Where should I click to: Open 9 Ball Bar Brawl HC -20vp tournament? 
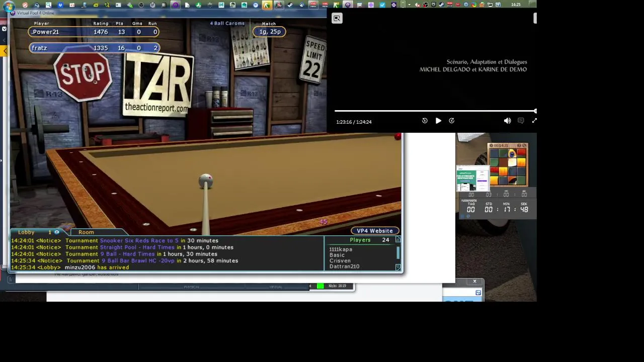(138, 261)
